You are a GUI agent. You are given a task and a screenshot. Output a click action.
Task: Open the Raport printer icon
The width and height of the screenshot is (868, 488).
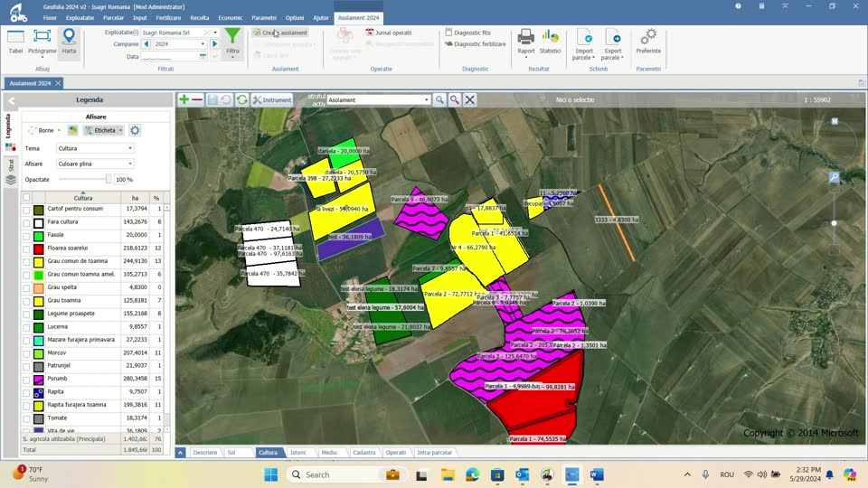click(526, 42)
